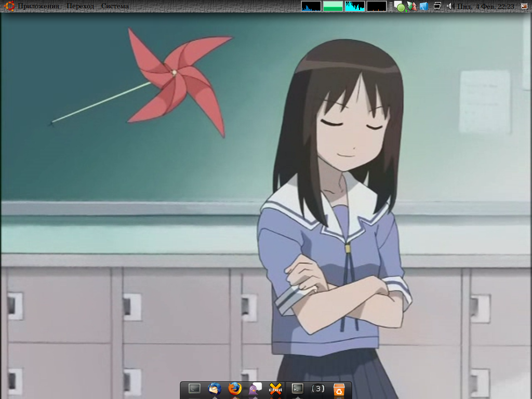Select the running terminal after the dock separator
Screen dimensions: 532x399
[x=298, y=389]
